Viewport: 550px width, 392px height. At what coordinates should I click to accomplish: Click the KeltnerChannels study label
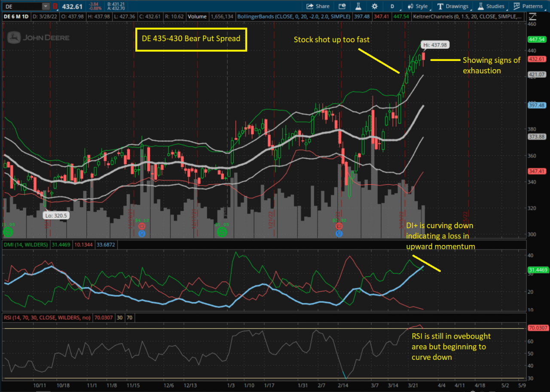click(x=467, y=17)
